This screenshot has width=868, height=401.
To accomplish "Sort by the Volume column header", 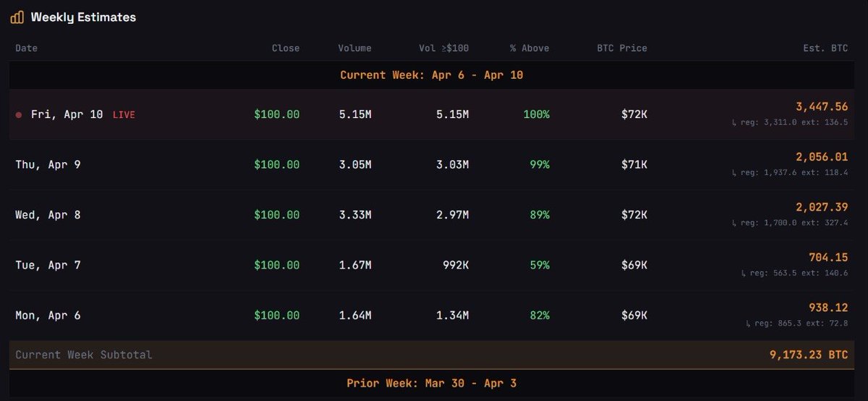I will 354,48.
